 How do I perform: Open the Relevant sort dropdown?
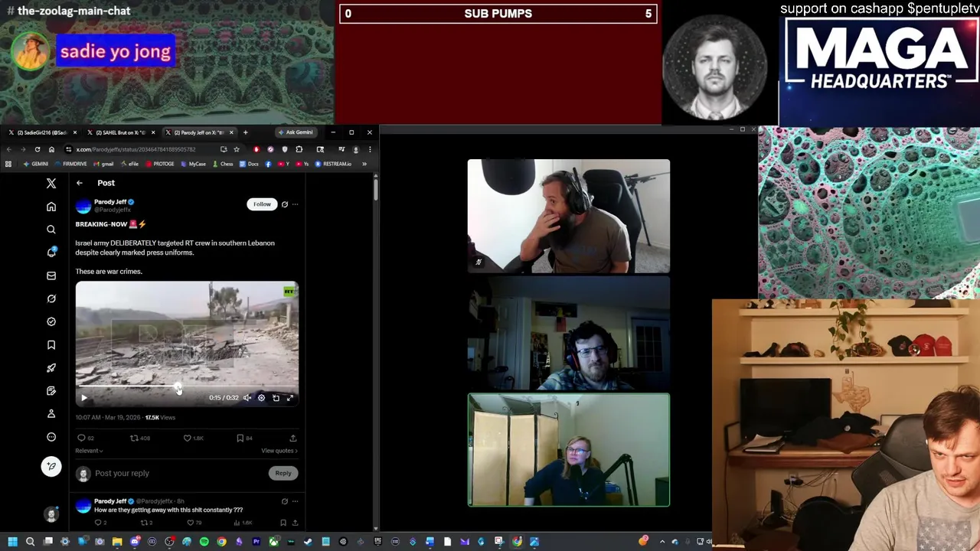click(x=89, y=451)
